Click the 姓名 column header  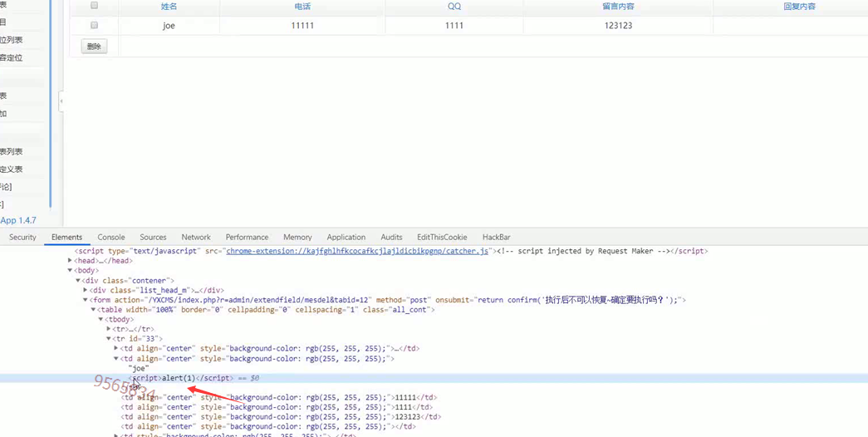point(169,7)
